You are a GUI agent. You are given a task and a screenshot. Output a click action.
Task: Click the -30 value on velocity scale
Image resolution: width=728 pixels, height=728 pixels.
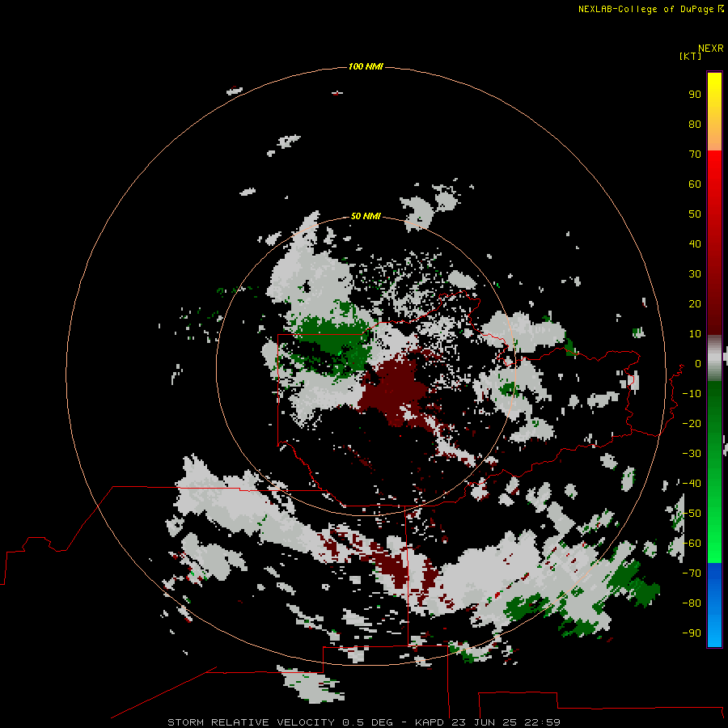tap(692, 454)
